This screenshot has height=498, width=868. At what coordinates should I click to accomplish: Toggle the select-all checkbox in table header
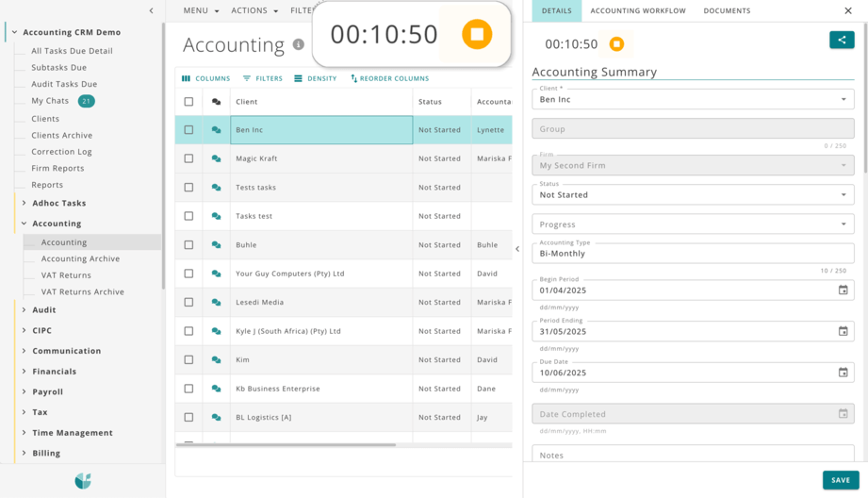(x=188, y=102)
